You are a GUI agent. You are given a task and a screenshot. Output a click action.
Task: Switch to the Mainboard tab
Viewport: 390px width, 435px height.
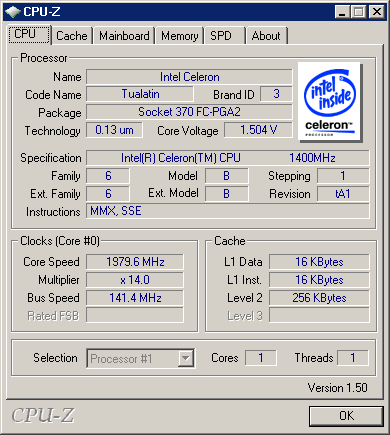(x=124, y=36)
